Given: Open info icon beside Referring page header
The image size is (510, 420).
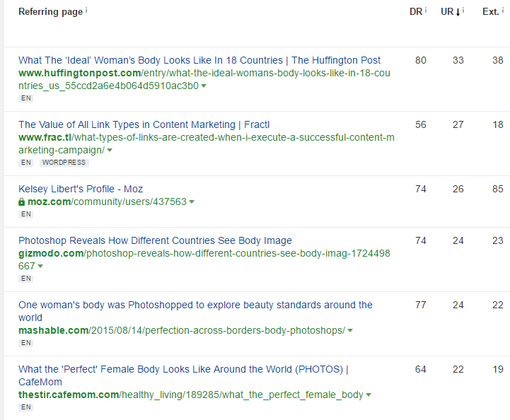Looking at the screenshot, I should [x=86, y=11].
